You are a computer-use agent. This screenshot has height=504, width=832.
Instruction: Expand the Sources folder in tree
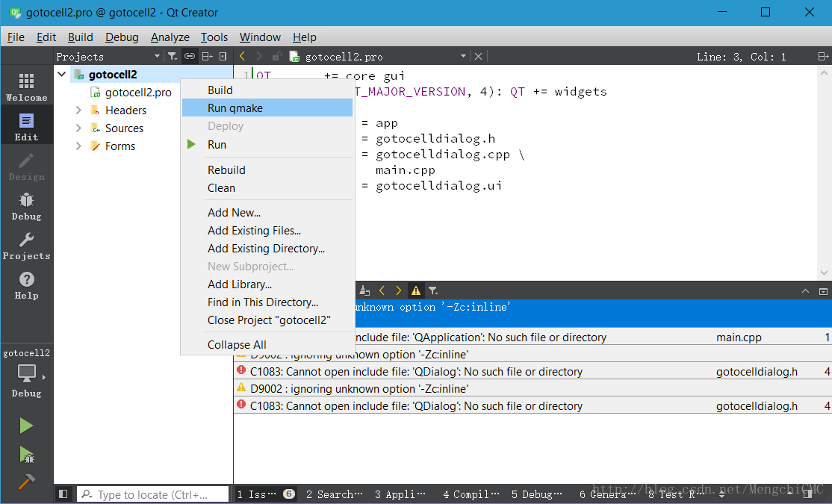[x=78, y=128]
